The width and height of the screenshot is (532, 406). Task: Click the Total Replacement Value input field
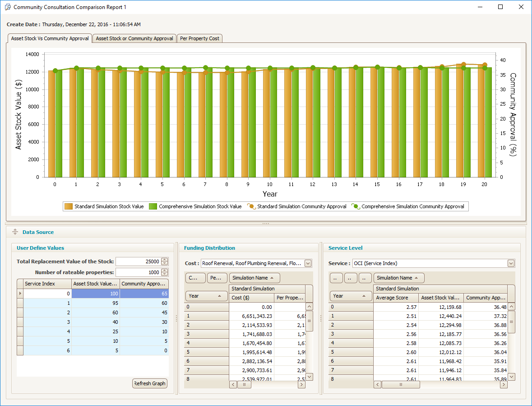pos(138,261)
